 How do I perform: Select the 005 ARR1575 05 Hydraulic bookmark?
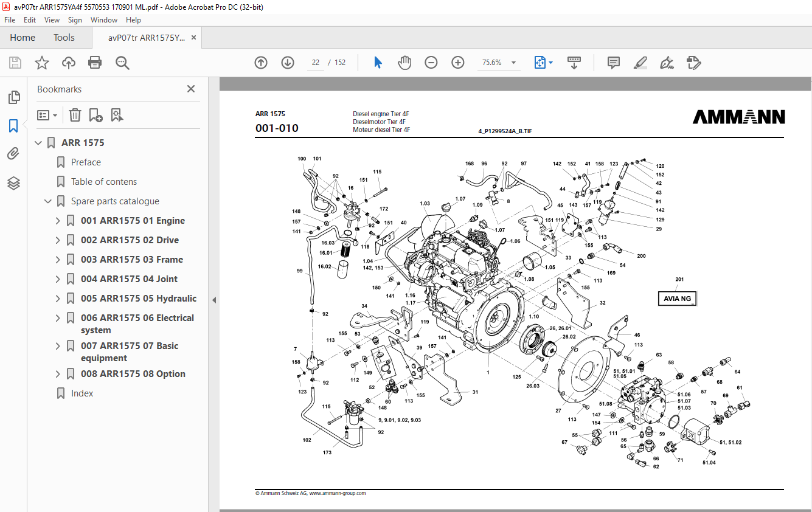point(139,299)
